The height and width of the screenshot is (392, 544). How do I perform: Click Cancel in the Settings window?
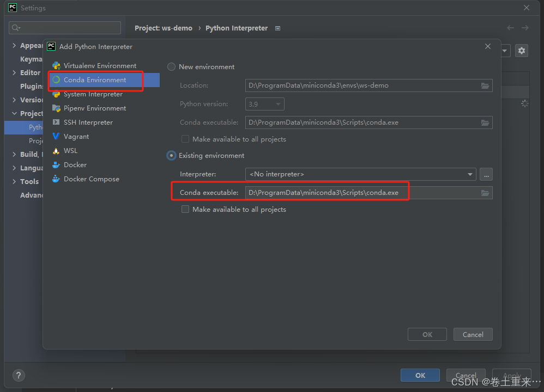click(466, 375)
